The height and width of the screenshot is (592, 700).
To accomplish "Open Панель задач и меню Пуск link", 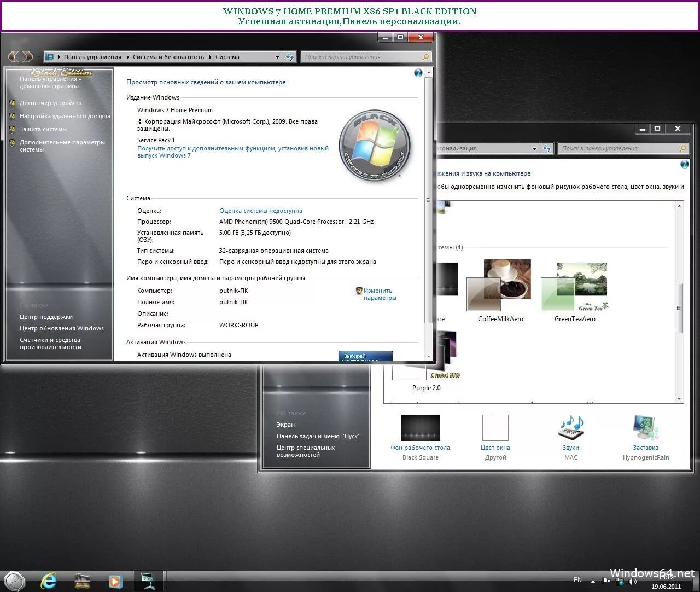I will (x=319, y=436).
